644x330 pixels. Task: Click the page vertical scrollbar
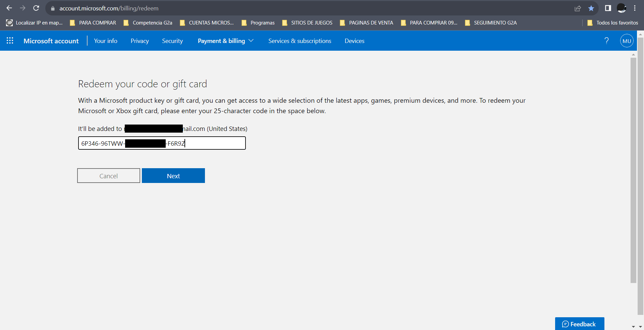633,168
